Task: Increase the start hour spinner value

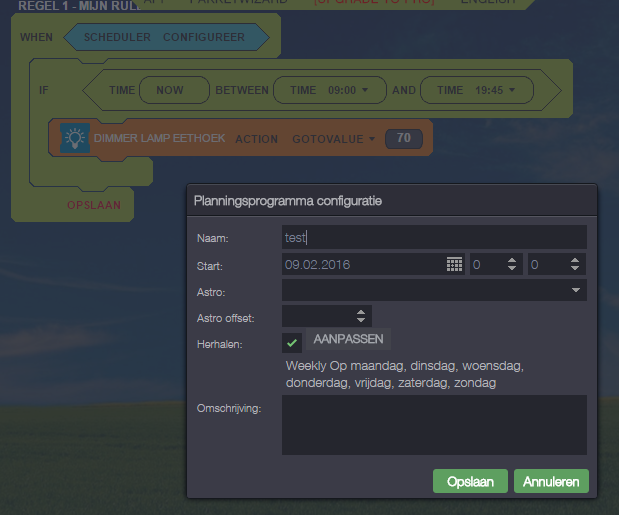Action: 512,260
